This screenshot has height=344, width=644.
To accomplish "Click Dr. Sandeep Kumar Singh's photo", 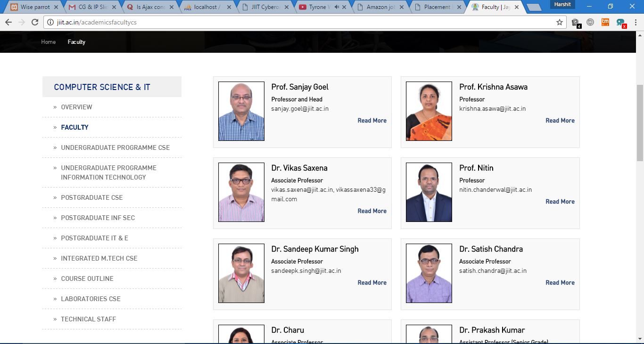I will click(x=241, y=273).
